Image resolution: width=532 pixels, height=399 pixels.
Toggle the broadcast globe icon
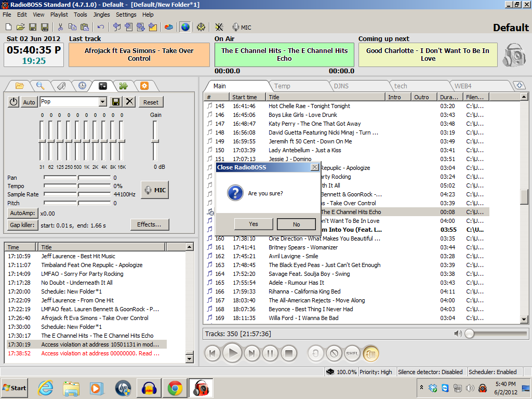[x=185, y=27]
